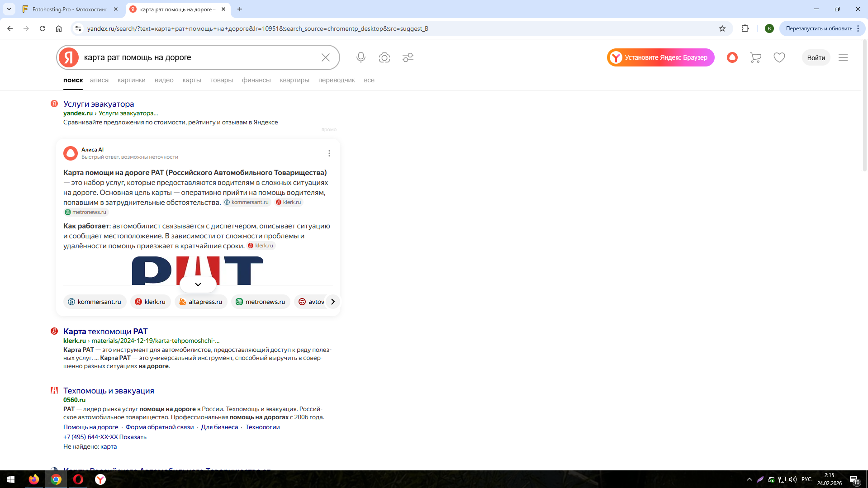This screenshot has width=868, height=488.
Task: Open the квартиры search tab
Action: tap(294, 80)
